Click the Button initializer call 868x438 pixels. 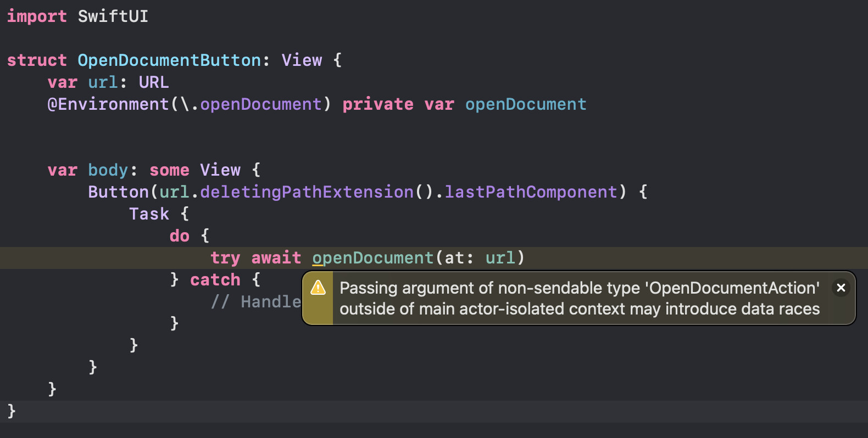[x=118, y=192]
